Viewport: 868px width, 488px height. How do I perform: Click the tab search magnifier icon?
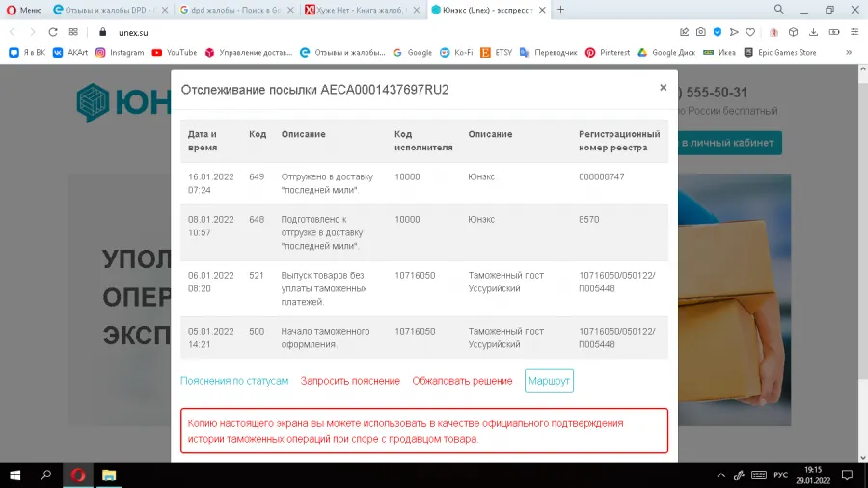click(x=779, y=10)
